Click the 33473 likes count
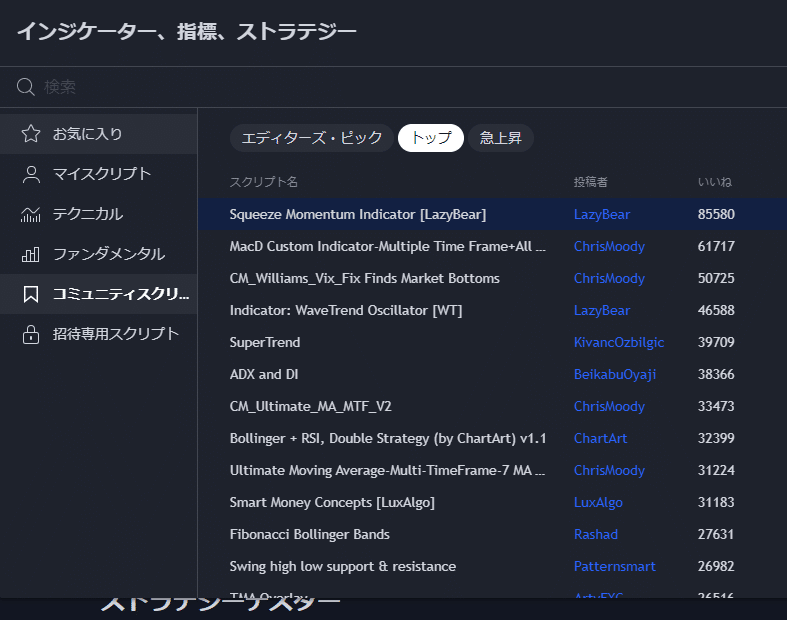Image resolution: width=787 pixels, height=620 pixels. click(716, 407)
